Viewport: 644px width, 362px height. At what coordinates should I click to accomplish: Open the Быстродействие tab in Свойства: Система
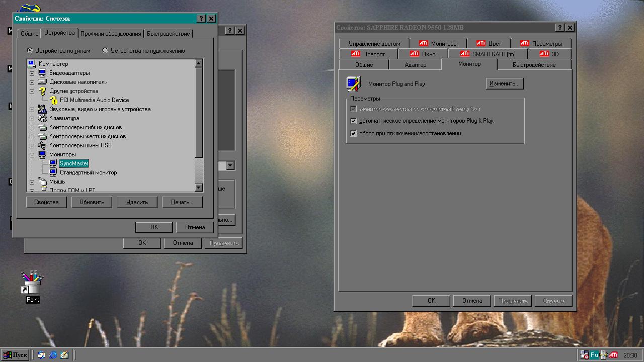(x=169, y=34)
